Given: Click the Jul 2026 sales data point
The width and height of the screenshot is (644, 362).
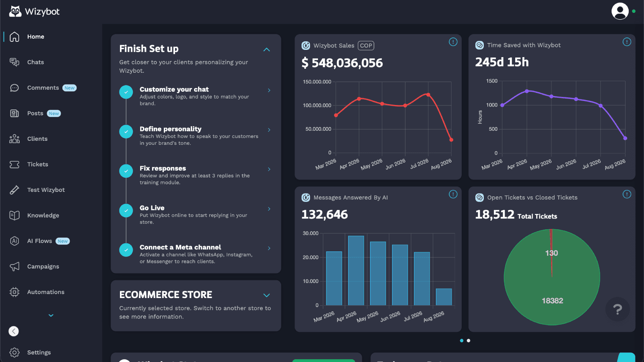Looking at the screenshot, I should click(428, 95).
